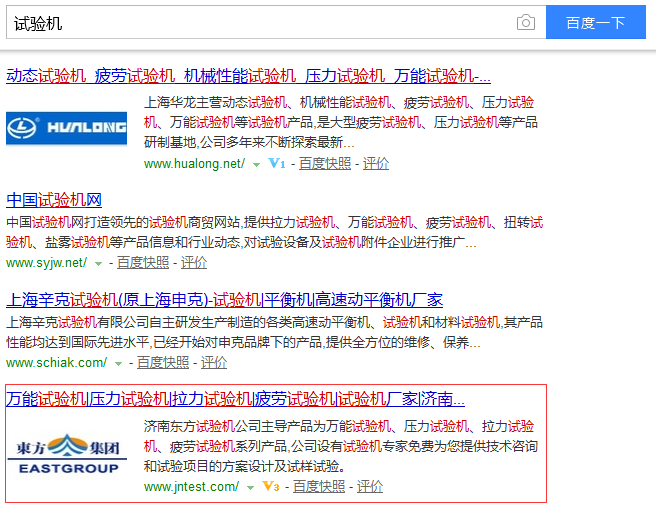Screen dimensions: 656x512
Task: Expand dropdown arrow next to www.syjw.net
Action: (x=98, y=263)
